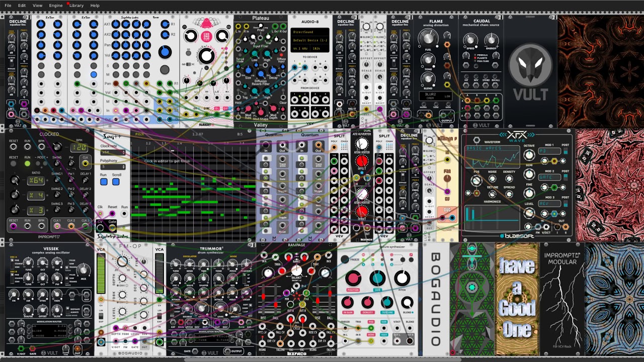Toggle the Seq++ Scroll button

click(x=116, y=182)
